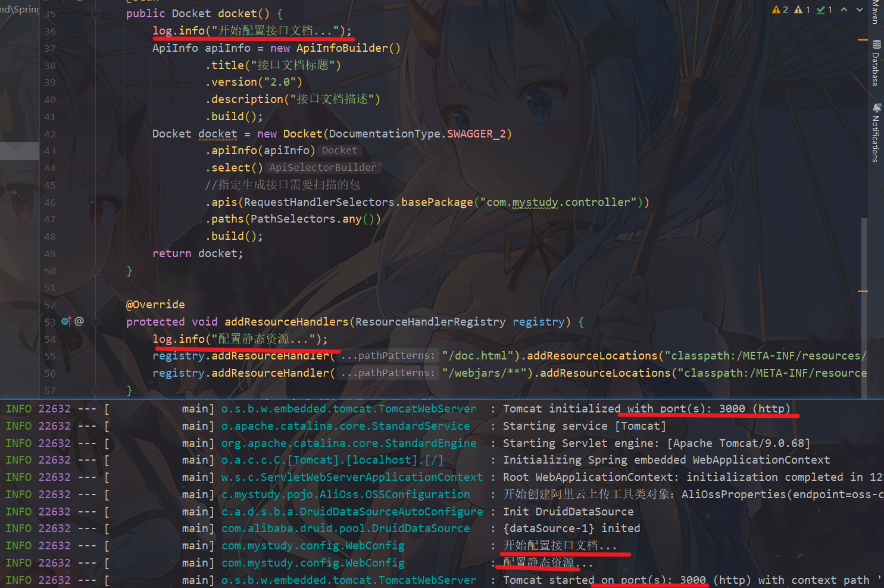
Task: Click the orange warning icon showing 2
Action: pos(776,10)
